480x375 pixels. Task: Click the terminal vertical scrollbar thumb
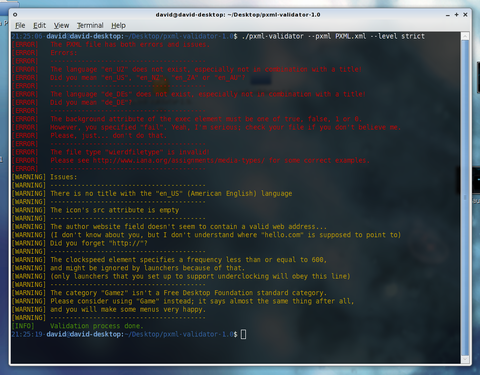point(465,198)
